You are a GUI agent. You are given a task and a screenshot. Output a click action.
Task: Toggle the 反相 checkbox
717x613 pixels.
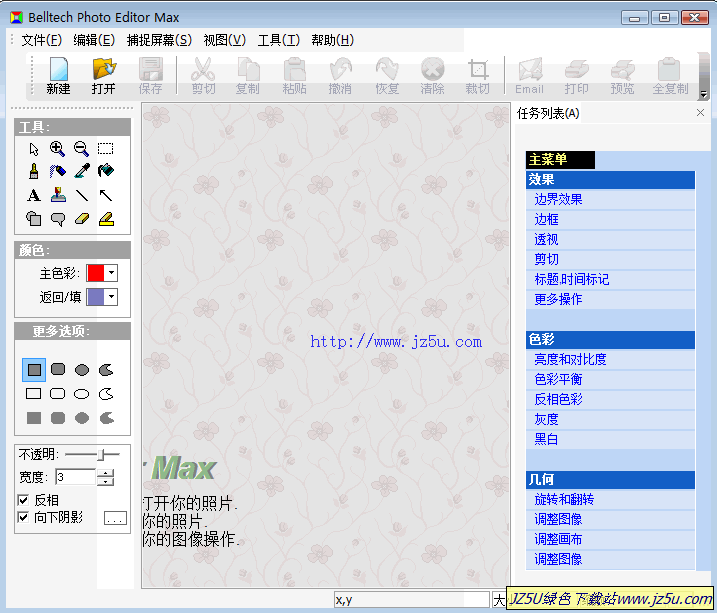[x=23, y=500]
